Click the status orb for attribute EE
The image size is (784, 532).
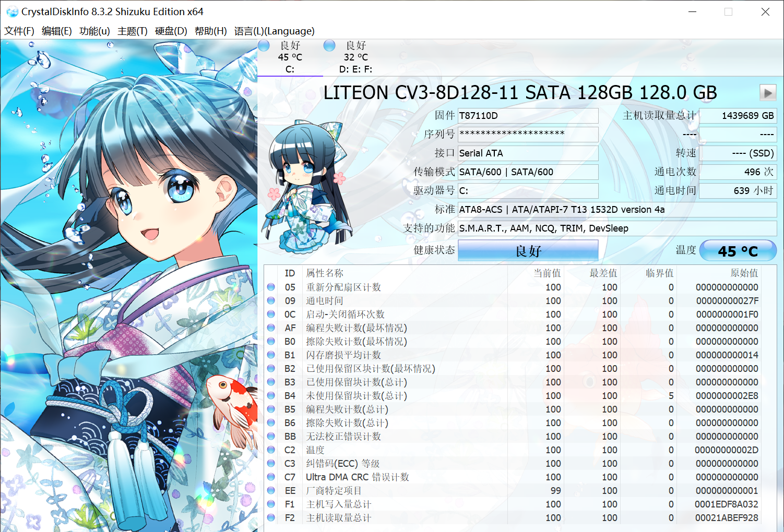271,490
